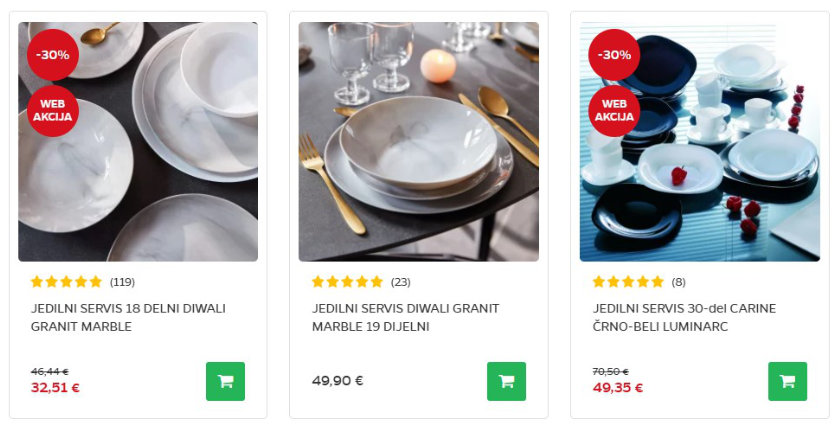Click the star rating with 23 reviews

point(347,282)
